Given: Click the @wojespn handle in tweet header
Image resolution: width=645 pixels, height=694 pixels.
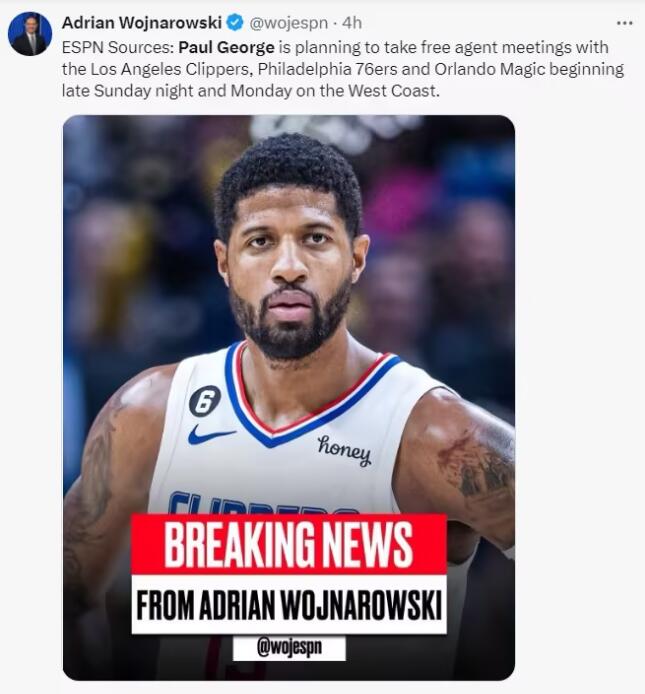Looking at the screenshot, I should (289, 23).
